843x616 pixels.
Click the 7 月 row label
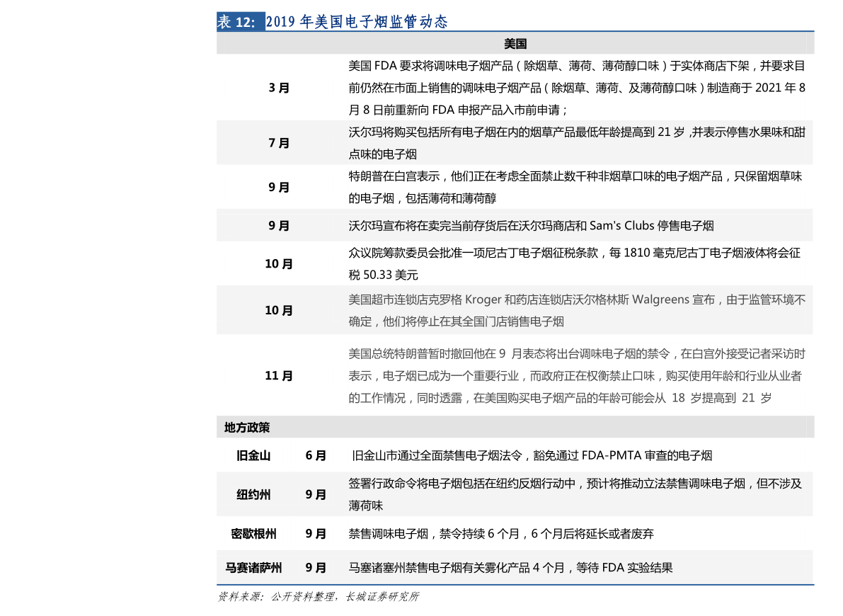coord(279,142)
